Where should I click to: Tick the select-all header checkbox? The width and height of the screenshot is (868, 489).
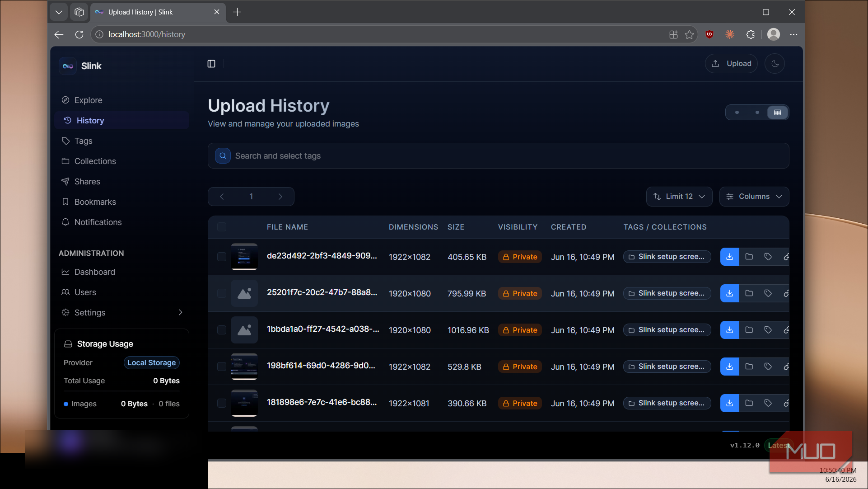coord(222,227)
